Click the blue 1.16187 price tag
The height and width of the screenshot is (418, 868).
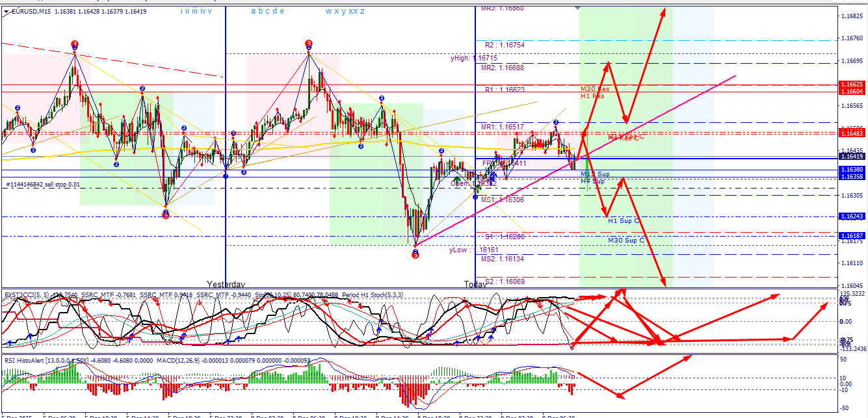point(851,235)
